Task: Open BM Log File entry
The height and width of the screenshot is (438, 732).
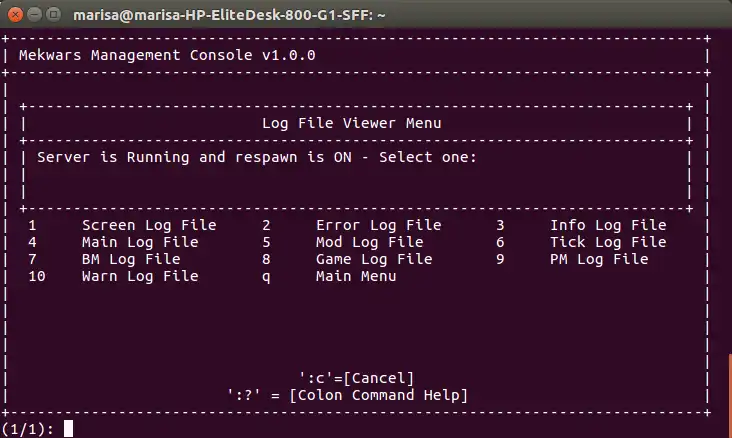Action: coord(131,259)
